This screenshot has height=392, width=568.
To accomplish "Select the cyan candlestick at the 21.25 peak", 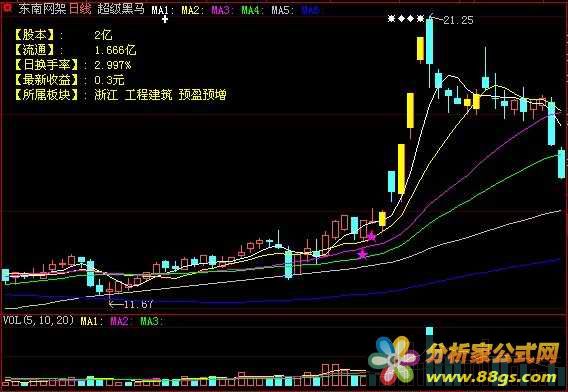I will tap(429, 41).
